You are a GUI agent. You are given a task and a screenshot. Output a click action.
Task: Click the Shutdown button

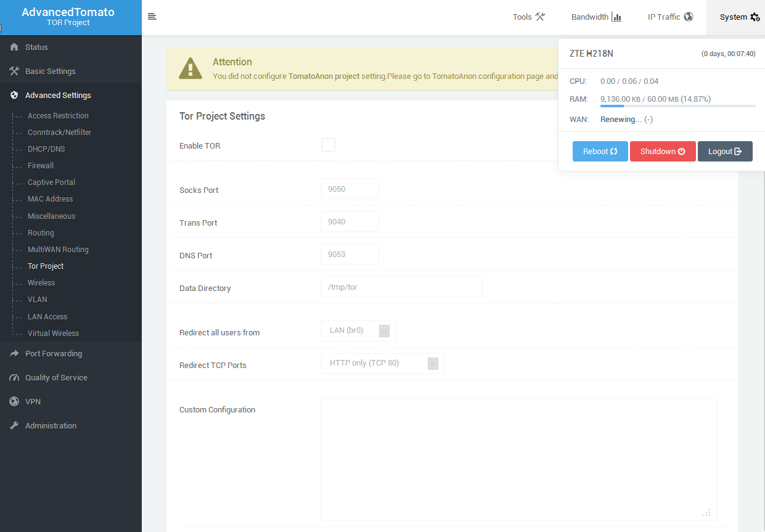coord(663,152)
